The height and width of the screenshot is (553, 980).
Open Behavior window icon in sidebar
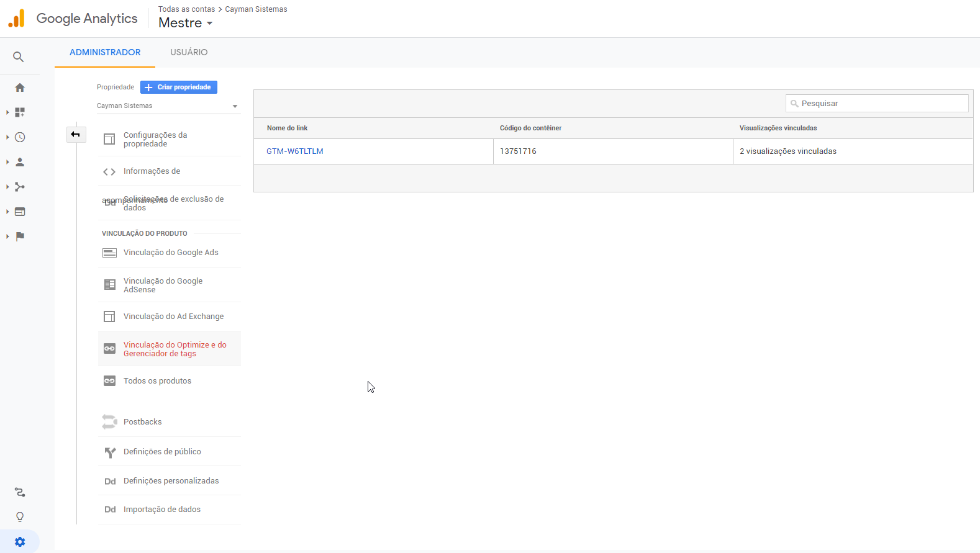[x=20, y=212]
